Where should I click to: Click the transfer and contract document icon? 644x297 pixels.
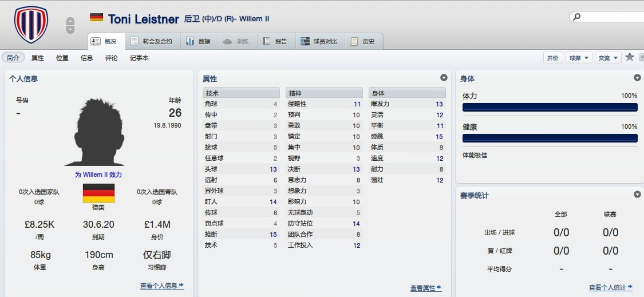135,41
